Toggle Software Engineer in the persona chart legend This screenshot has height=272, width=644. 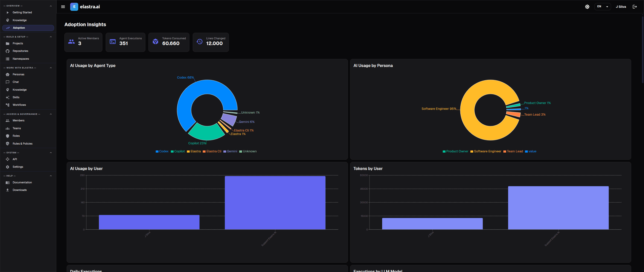tap(486, 151)
